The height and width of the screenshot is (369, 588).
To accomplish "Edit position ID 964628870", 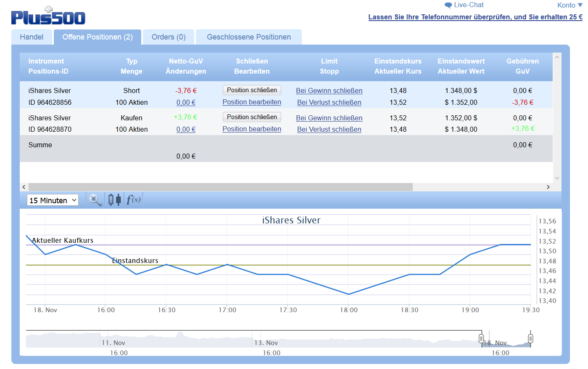I will tap(252, 129).
